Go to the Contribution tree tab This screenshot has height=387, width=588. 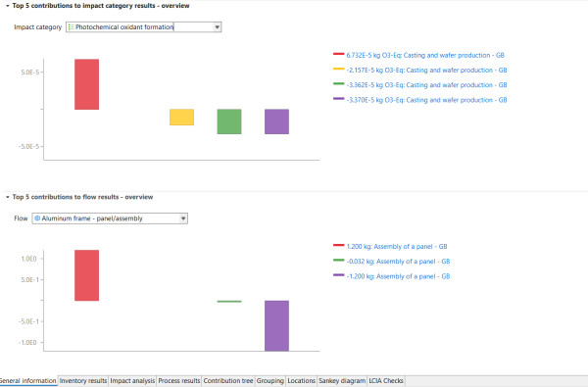pos(228,380)
